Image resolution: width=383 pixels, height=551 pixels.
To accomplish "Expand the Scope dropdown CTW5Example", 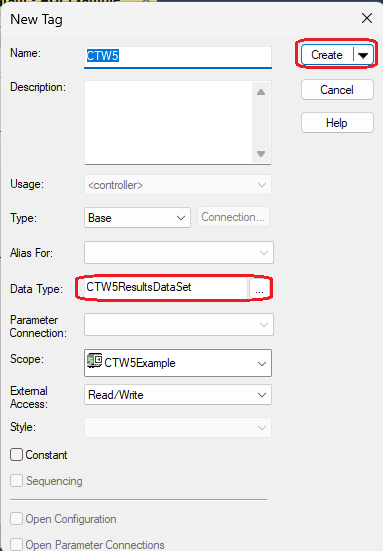I will (x=178, y=363).
